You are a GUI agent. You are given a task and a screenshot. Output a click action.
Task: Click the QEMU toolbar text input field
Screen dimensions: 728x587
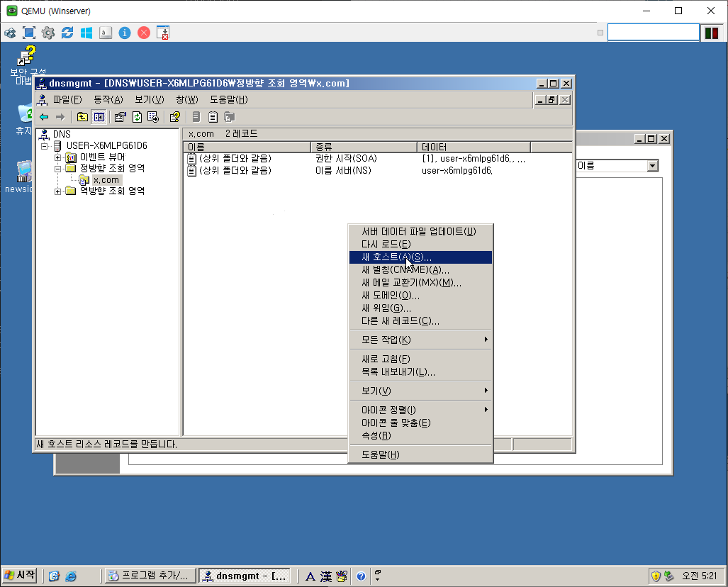coord(654,33)
